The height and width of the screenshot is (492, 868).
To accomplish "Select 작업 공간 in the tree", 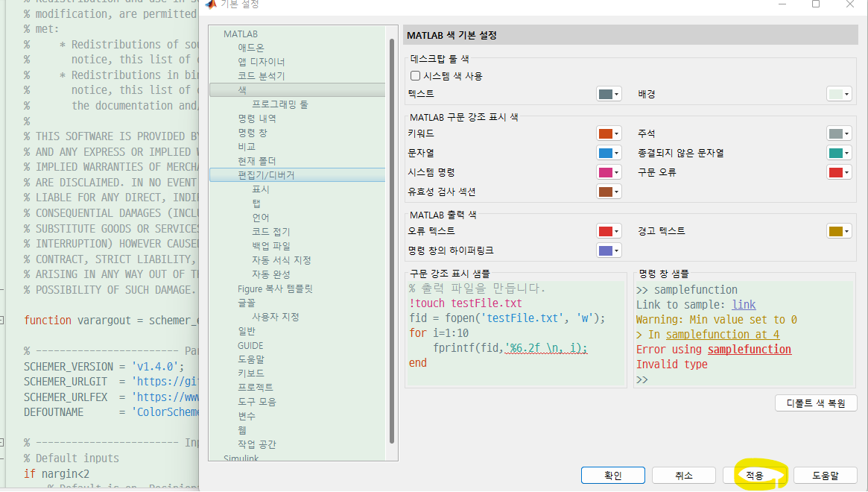I will 257,444.
